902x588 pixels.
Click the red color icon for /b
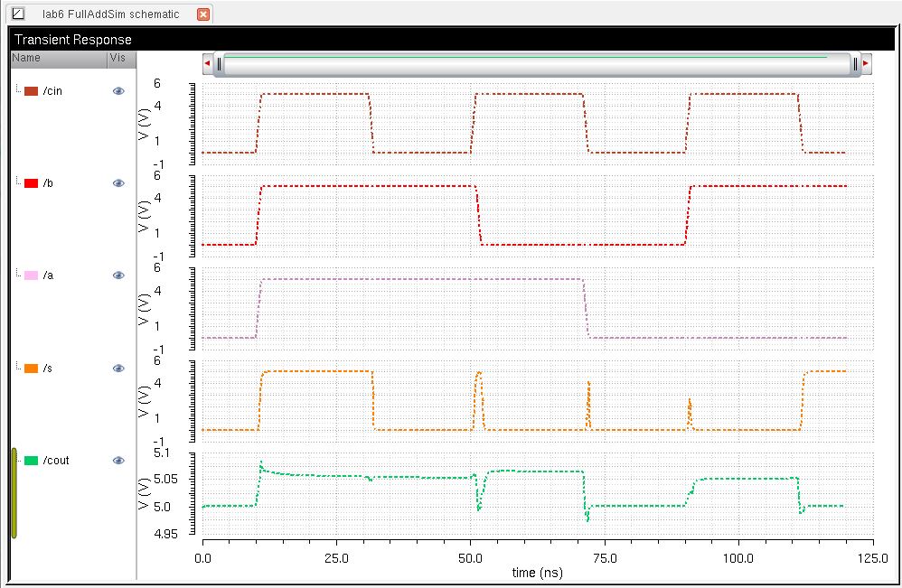pos(31,183)
